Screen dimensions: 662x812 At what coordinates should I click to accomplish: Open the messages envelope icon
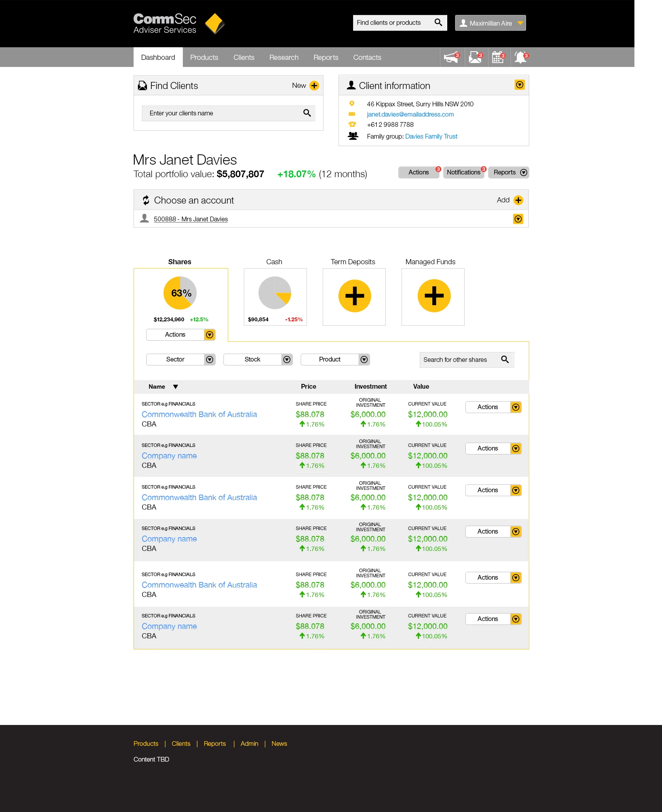(x=475, y=57)
